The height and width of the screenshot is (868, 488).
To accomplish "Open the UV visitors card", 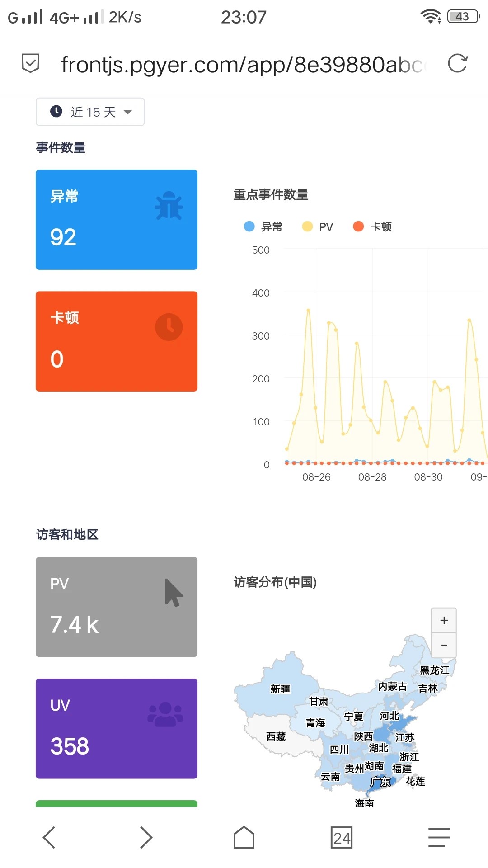I will [x=117, y=729].
